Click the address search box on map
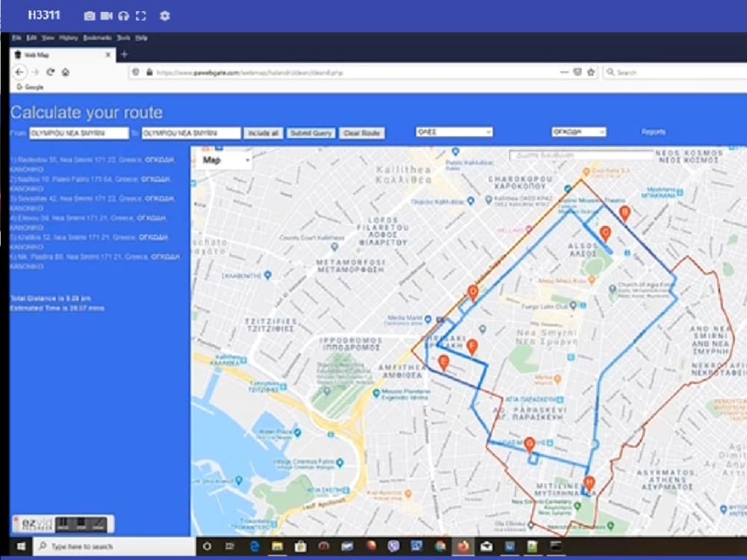The width and height of the screenshot is (747, 560). tap(581, 155)
